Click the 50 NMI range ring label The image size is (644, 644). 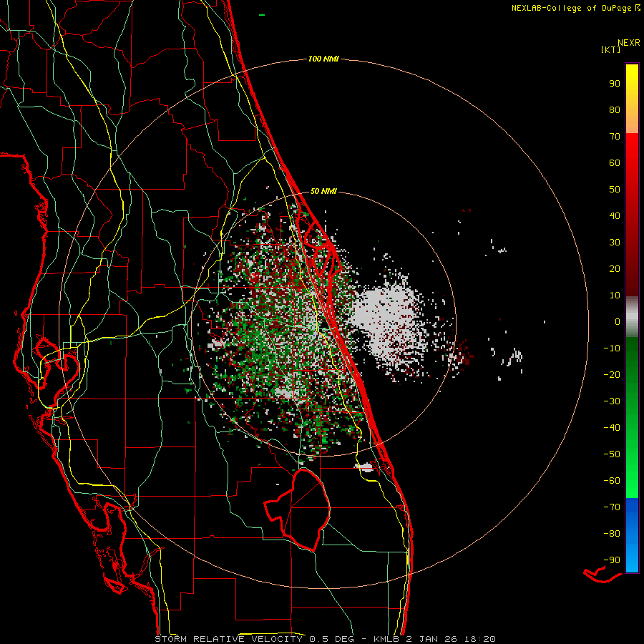[x=323, y=191]
